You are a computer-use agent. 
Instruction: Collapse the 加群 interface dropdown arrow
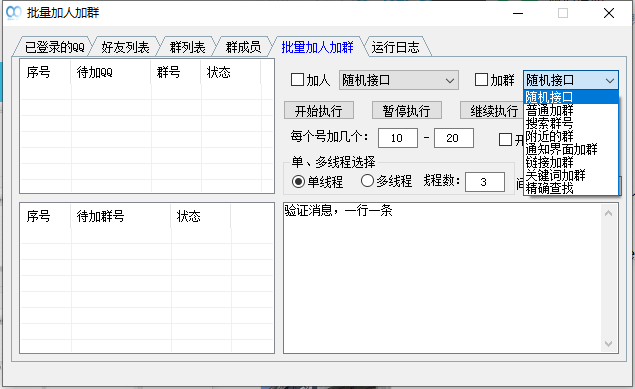point(610,81)
